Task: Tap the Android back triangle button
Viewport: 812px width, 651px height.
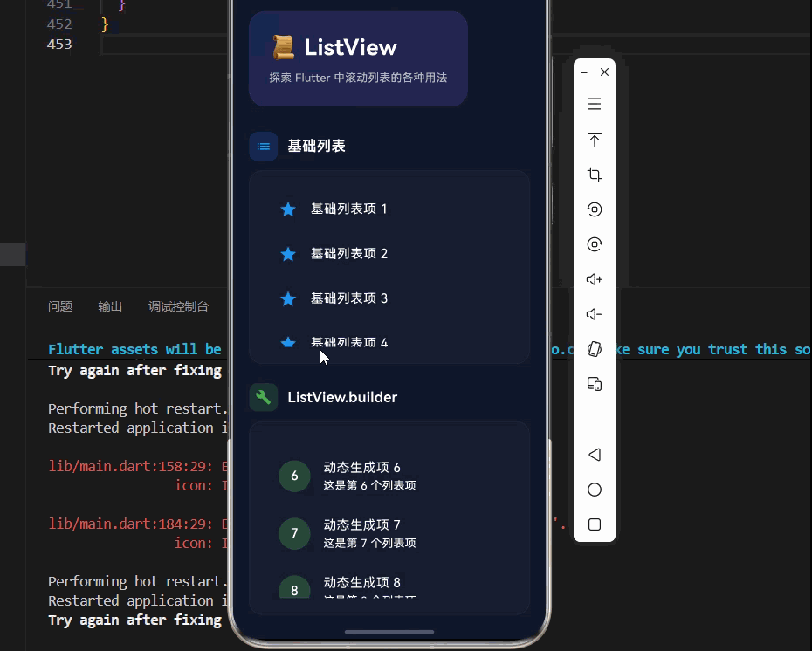Action: click(x=595, y=455)
